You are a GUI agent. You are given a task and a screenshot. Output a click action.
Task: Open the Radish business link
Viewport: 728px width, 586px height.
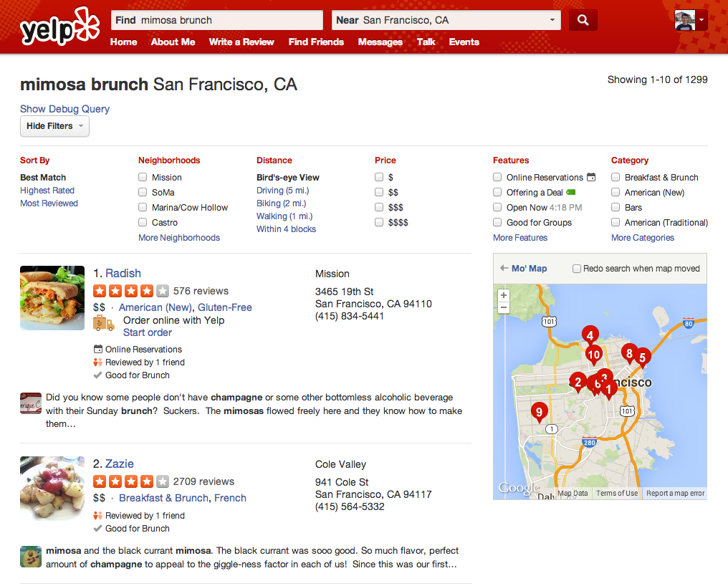(x=123, y=273)
